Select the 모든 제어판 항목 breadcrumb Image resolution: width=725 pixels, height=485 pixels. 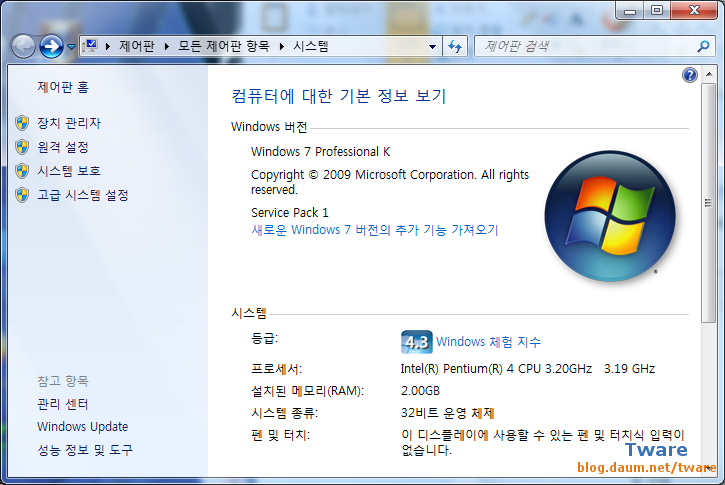pyautogui.click(x=224, y=46)
